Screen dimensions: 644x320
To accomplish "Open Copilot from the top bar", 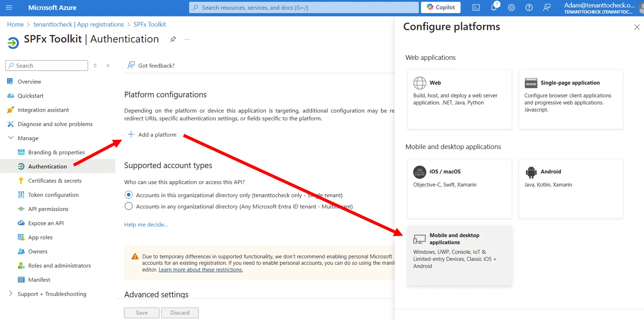I will (x=440, y=7).
